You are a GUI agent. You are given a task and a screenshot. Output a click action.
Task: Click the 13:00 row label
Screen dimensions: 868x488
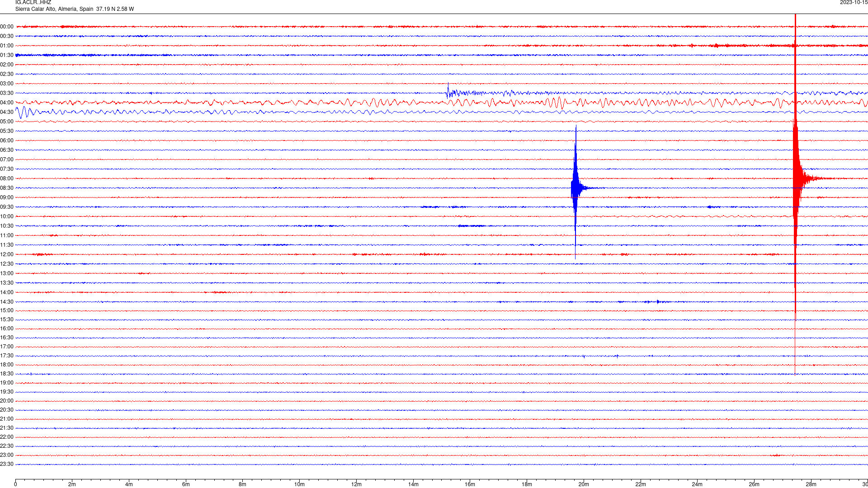click(x=7, y=273)
